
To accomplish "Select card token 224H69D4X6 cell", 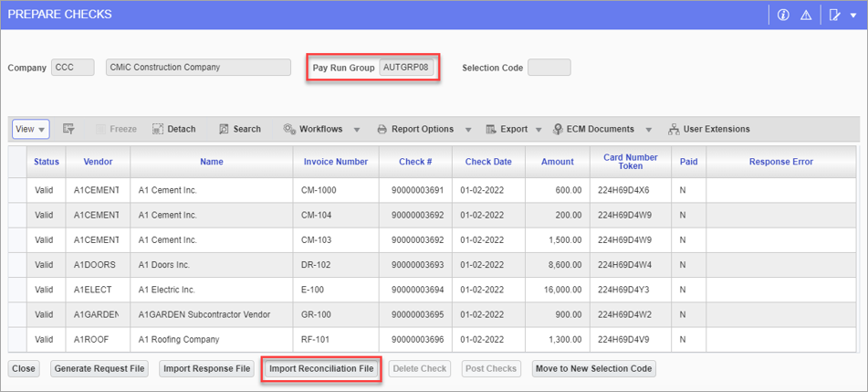I will coord(631,190).
